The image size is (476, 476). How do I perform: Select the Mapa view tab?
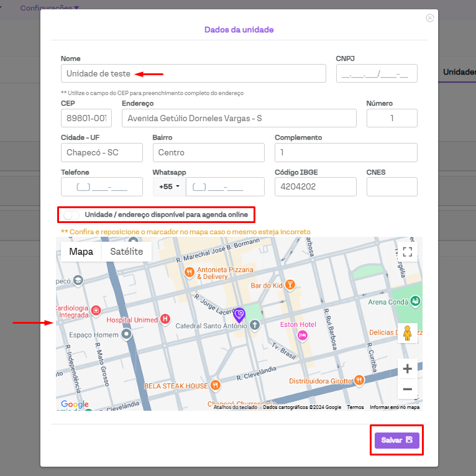pyautogui.click(x=81, y=252)
